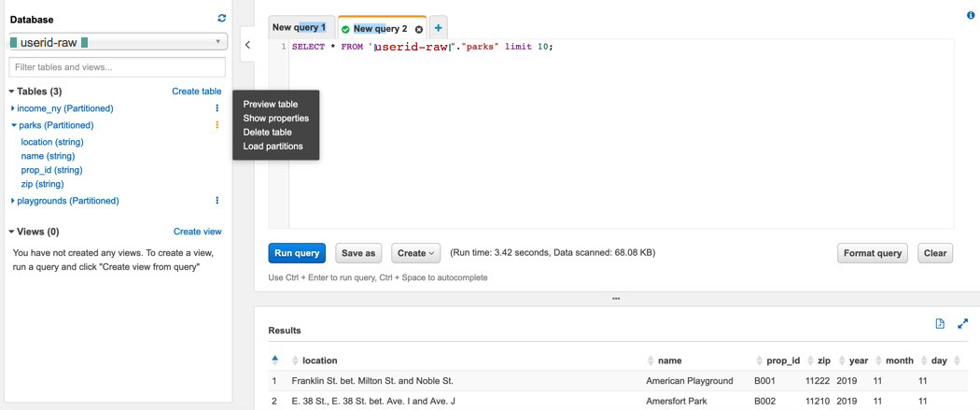Collapse the left sidebar with arrow
Image resolution: width=980 pixels, height=410 pixels.
click(x=247, y=45)
